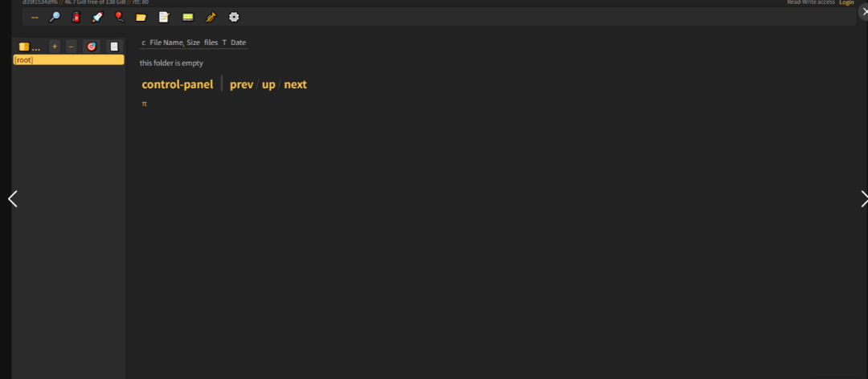868x379 pixels.
Task: Click the folder icon to make directory
Action: pyautogui.click(x=141, y=17)
